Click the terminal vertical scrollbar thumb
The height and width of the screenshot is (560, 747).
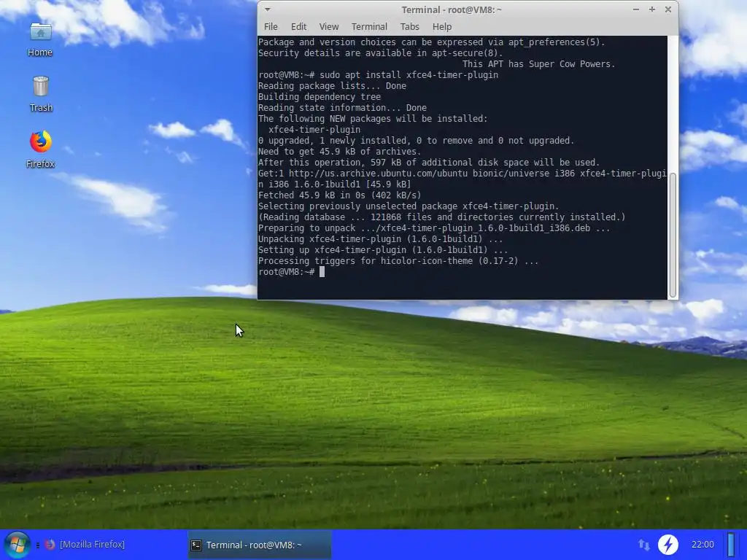point(673,236)
